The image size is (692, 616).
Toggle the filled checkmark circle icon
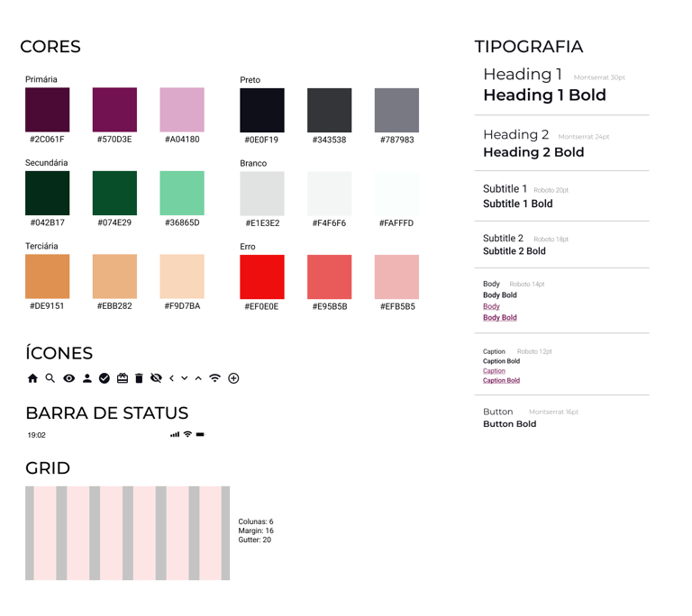(105, 378)
